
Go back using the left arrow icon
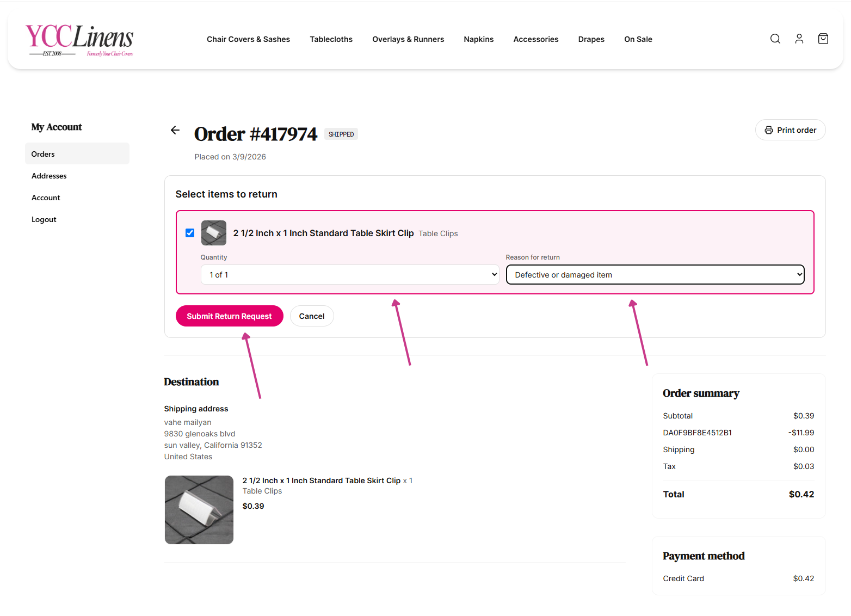[x=175, y=130]
